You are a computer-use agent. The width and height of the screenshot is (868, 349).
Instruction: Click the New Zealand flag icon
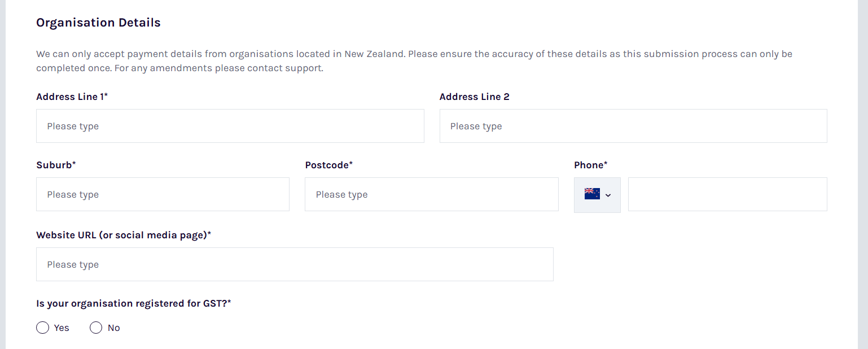coord(592,194)
